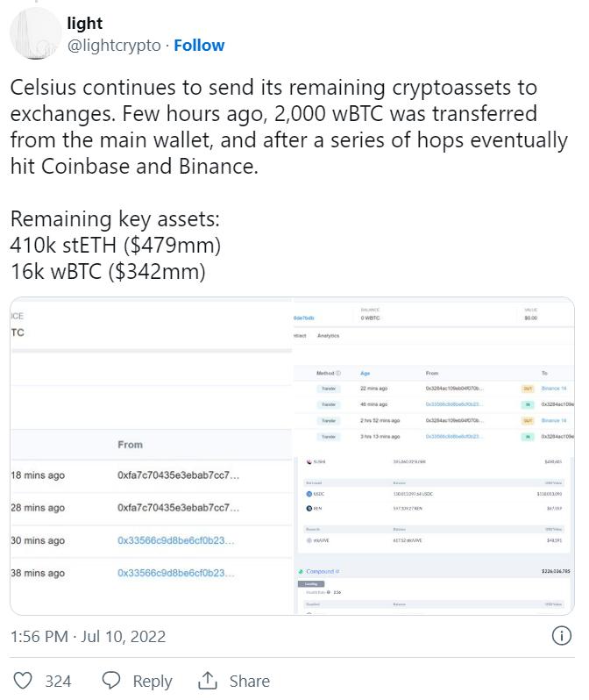Sort transactions by the Age column header

pyautogui.click(x=365, y=374)
